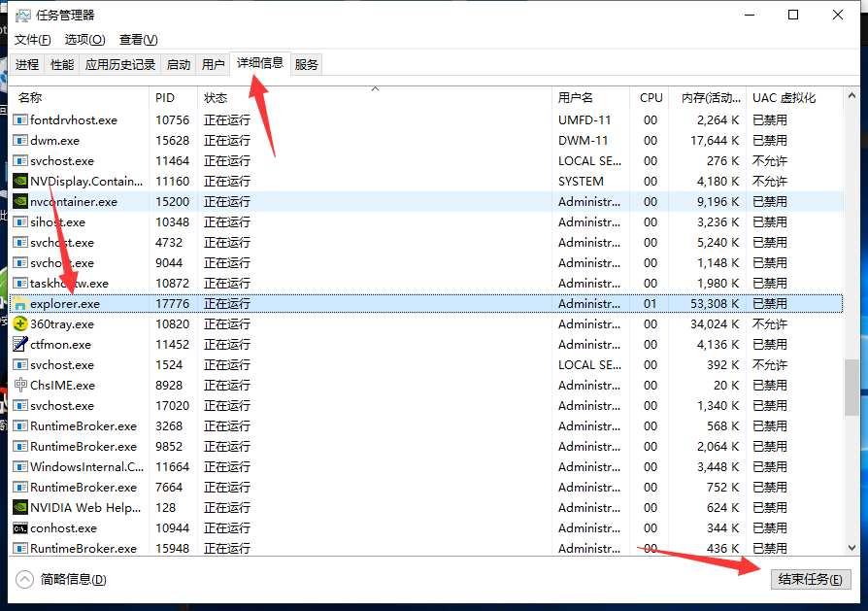This screenshot has height=611, width=868.
Task: Click the conhost.exe console icon
Action: (x=20, y=528)
